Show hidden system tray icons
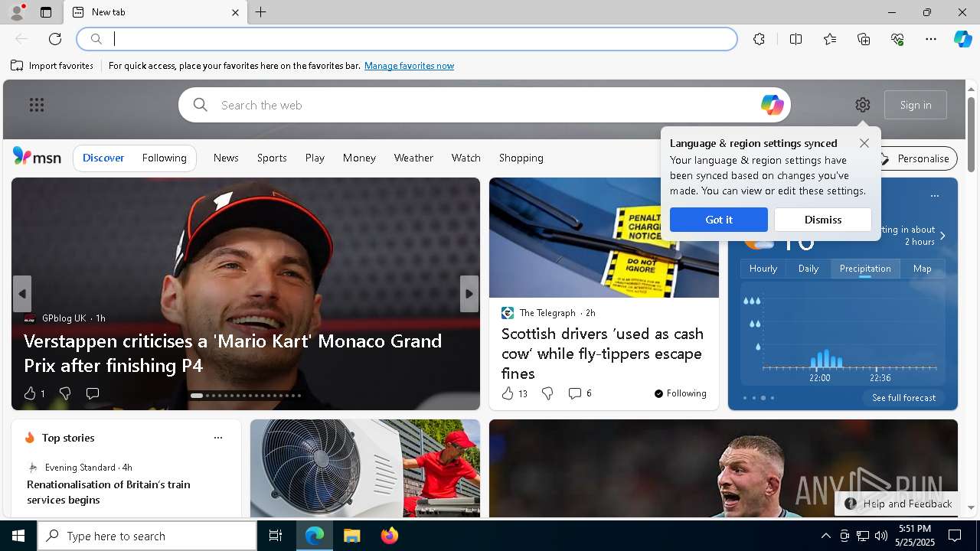Image resolution: width=980 pixels, height=551 pixels. pyautogui.click(x=825, y=536)
